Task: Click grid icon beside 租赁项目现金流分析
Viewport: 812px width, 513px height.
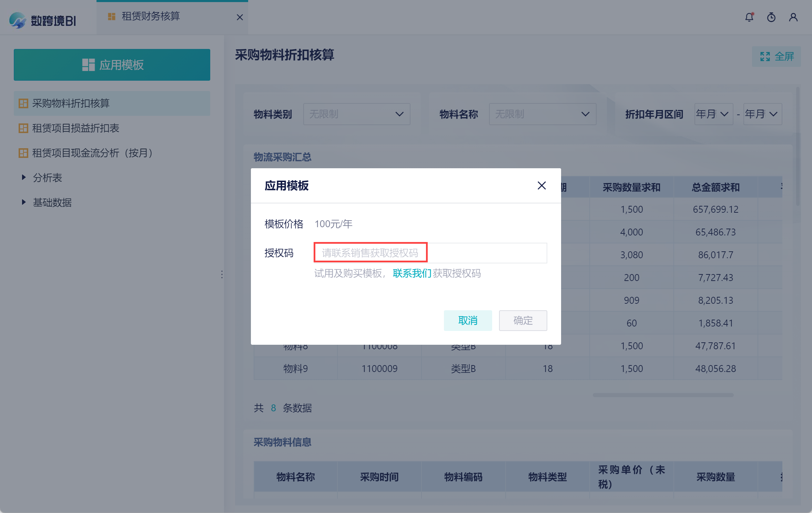Action: [x=23, y=153]
